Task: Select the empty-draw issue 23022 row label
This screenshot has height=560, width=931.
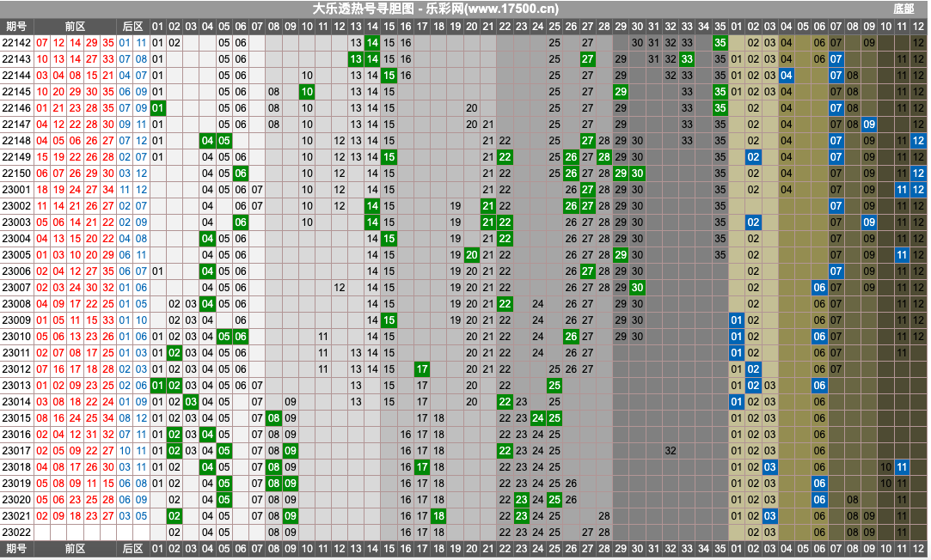Action: pos(16,533)
